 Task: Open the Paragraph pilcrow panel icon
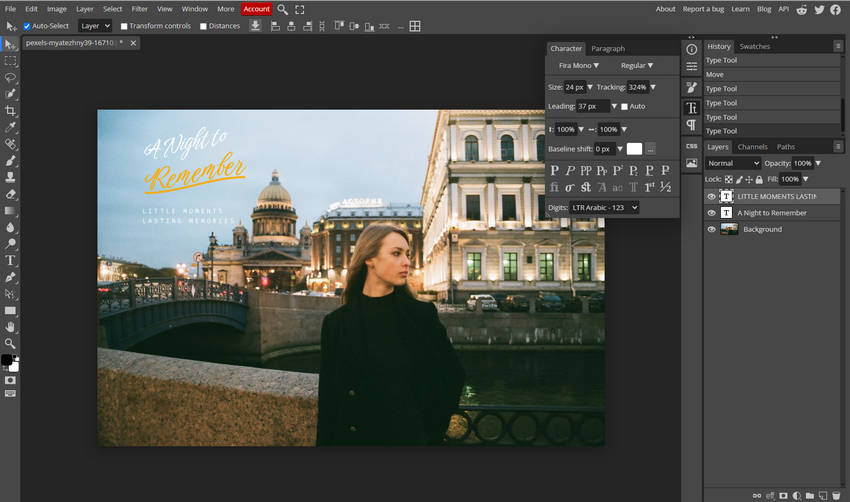[x=692, y=125]
